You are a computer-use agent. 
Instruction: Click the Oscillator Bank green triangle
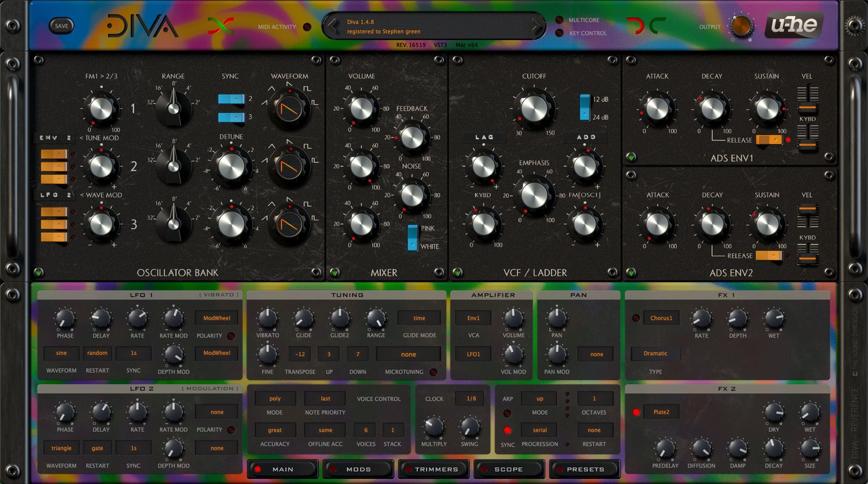[x=39, y=272]
